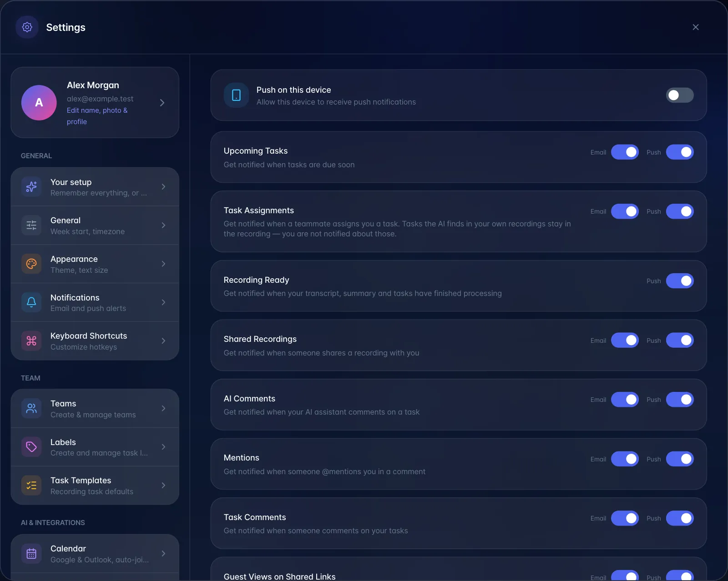Click the Notifications bell icon
Screen dimensions: 728x581
coord(31,302)
